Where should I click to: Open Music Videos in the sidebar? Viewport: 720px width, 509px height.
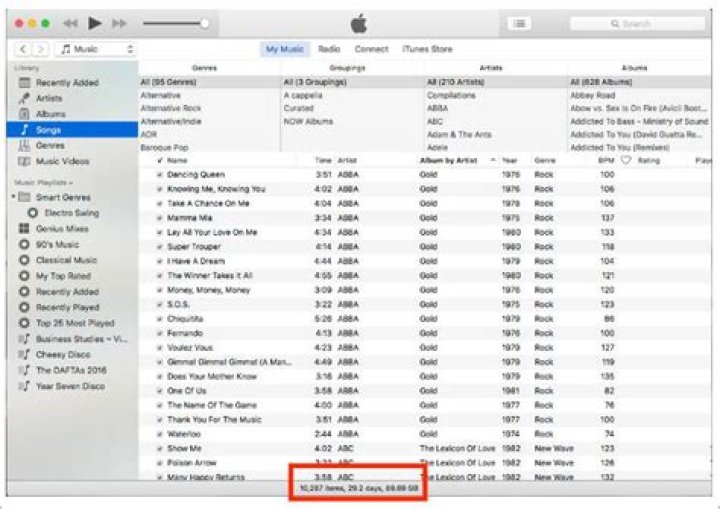click(x=61, y=161)
